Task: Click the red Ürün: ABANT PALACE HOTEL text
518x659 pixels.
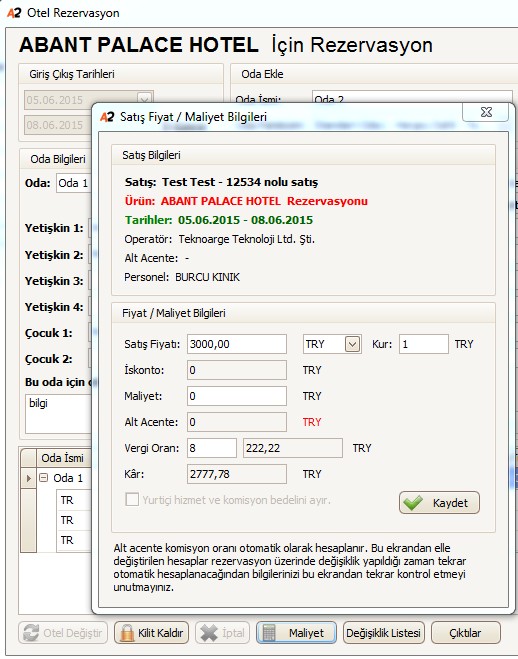Action: [x=246, y=201]
